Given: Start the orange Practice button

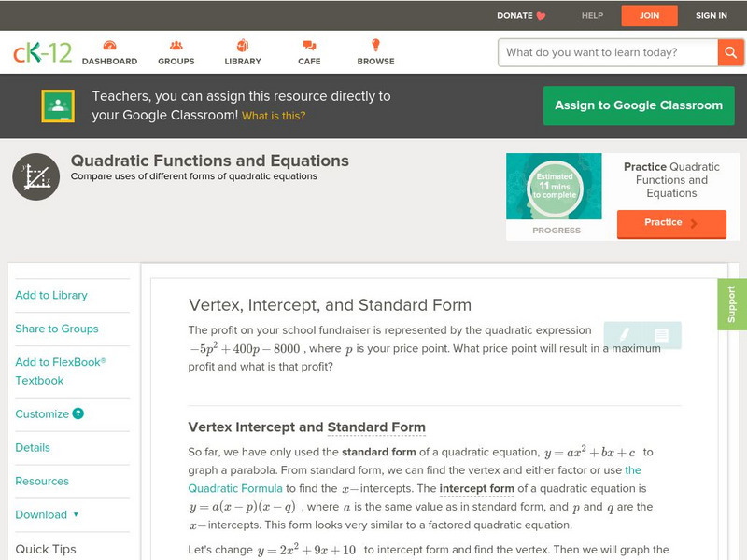Looking at the screenshot, I should coord(670,223).
